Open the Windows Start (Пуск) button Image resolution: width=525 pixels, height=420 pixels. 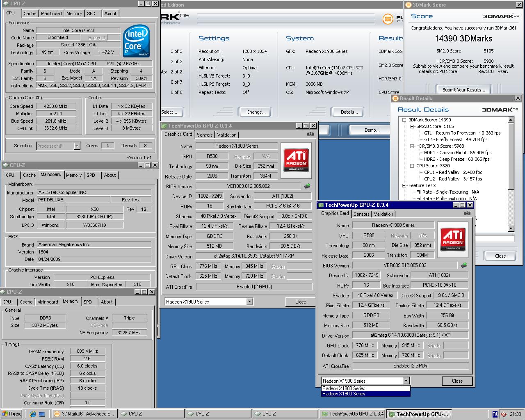[x=11, y=414]
